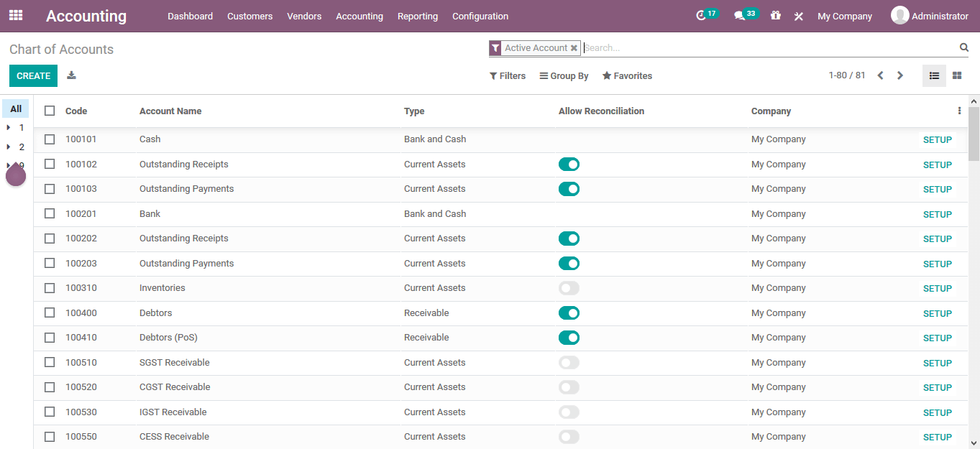980x449 pixels.
Task: Check the checkbox for account 100101 Cash
Action: (x=49, y=139)
